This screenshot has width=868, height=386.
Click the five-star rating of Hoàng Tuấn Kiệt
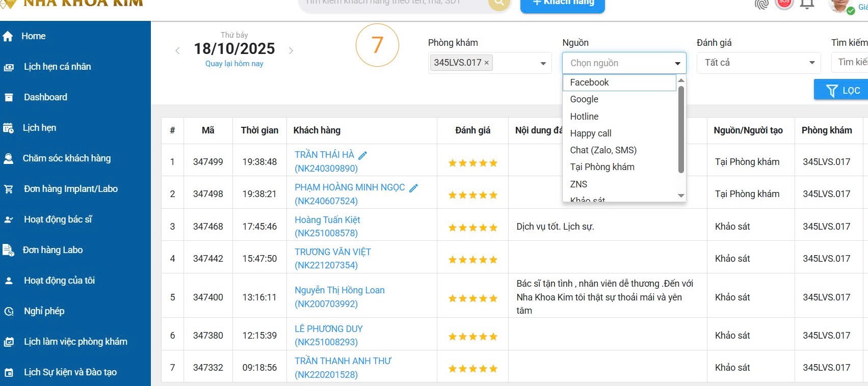[x=472, y=228]
